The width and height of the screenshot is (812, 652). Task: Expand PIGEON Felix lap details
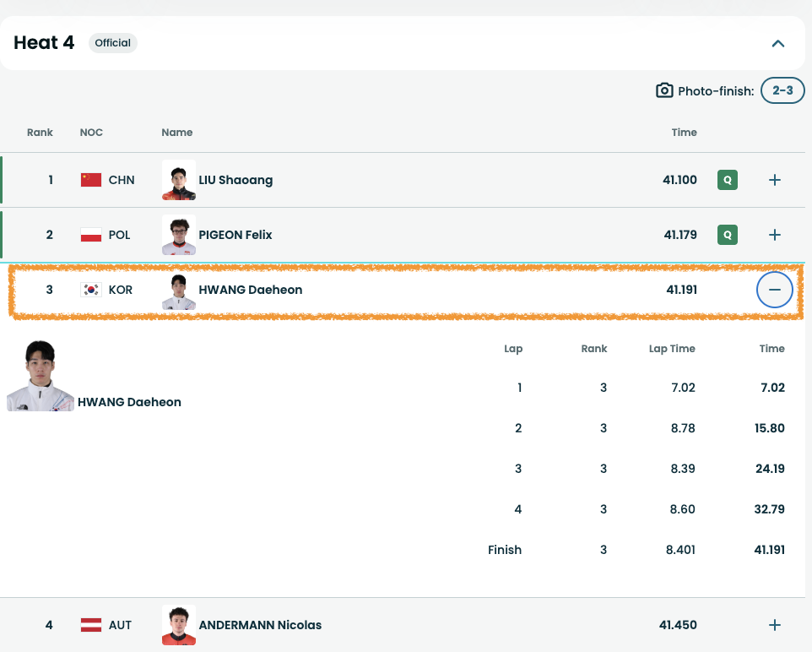point(774,235)
